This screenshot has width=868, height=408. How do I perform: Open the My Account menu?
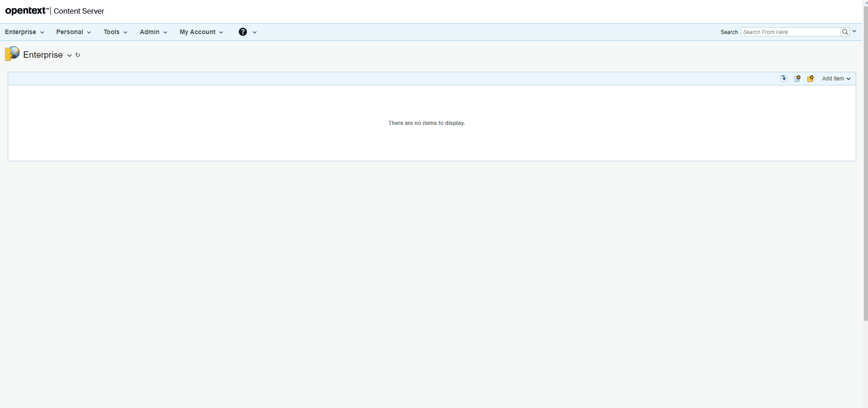click(x=201, y=32)
